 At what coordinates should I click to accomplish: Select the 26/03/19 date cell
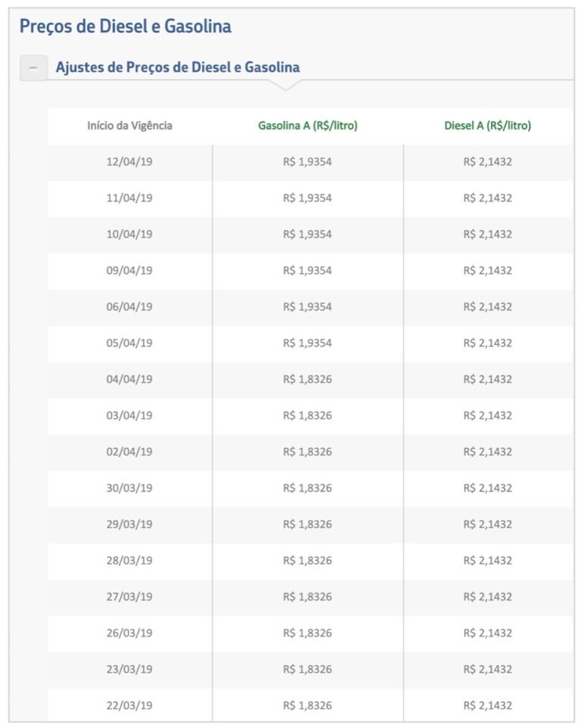[129, 633]
